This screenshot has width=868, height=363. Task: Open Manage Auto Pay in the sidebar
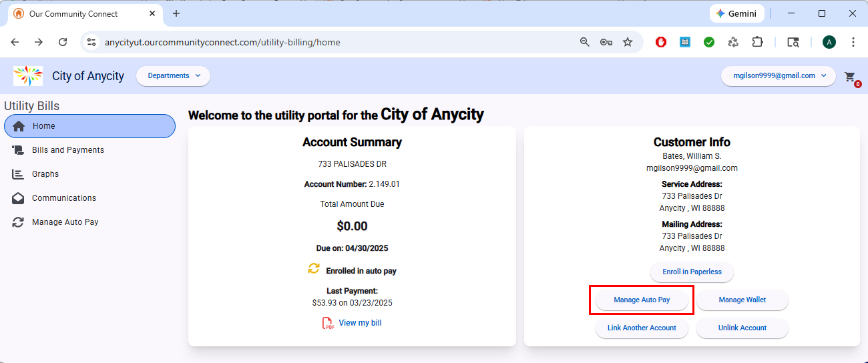[x=65, y=222]
